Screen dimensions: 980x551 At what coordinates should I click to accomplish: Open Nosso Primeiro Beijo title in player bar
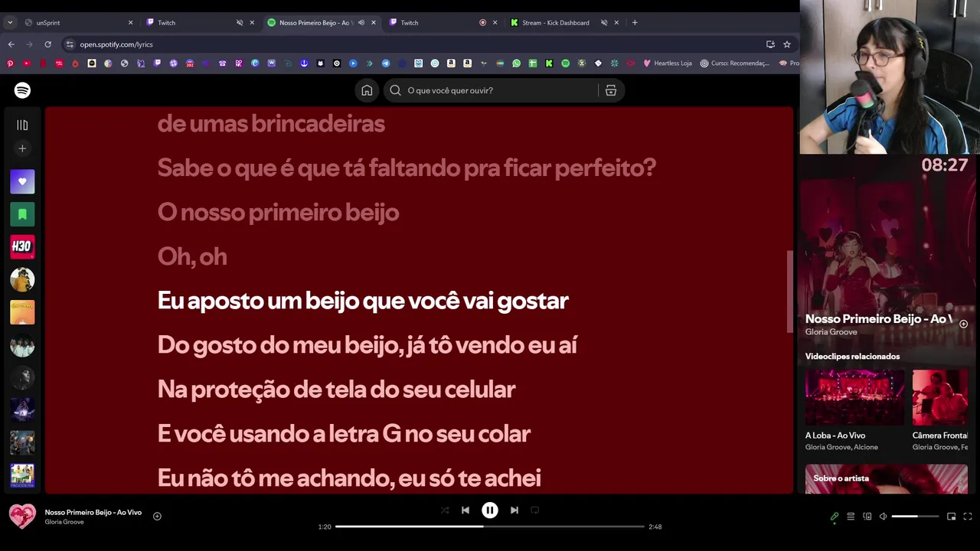point(93,512)
